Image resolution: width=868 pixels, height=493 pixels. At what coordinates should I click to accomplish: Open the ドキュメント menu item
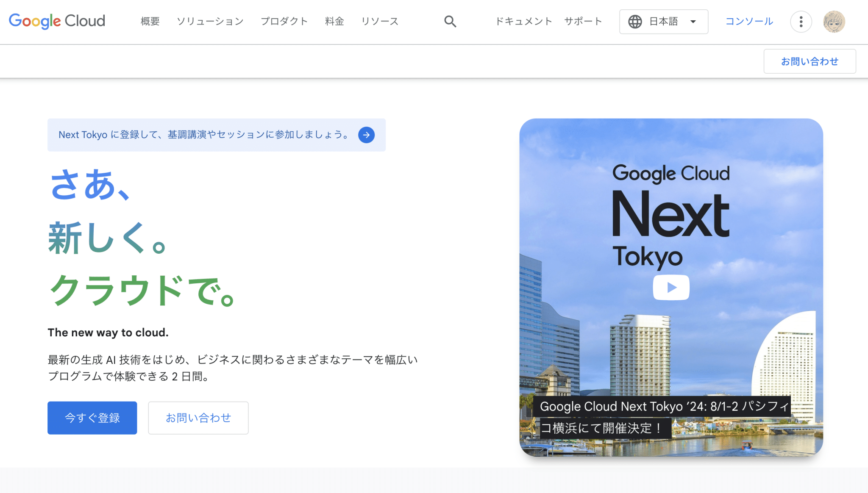(x=524, y=21)
